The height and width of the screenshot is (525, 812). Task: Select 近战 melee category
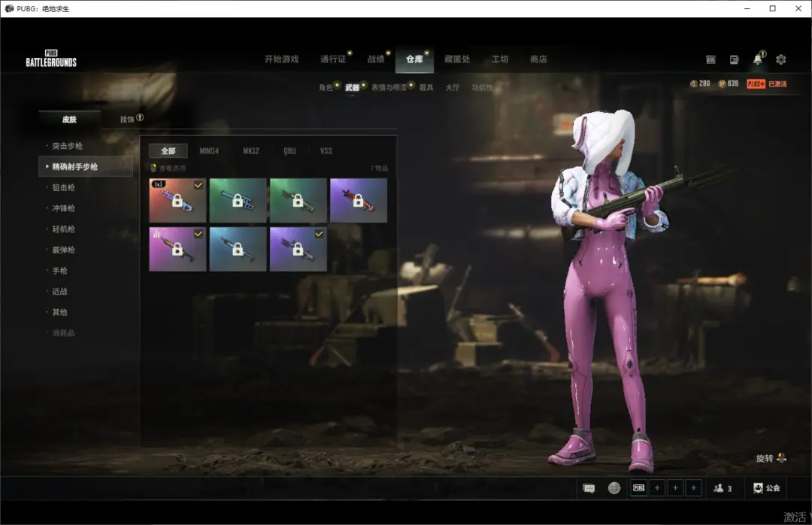pos(60,291)
